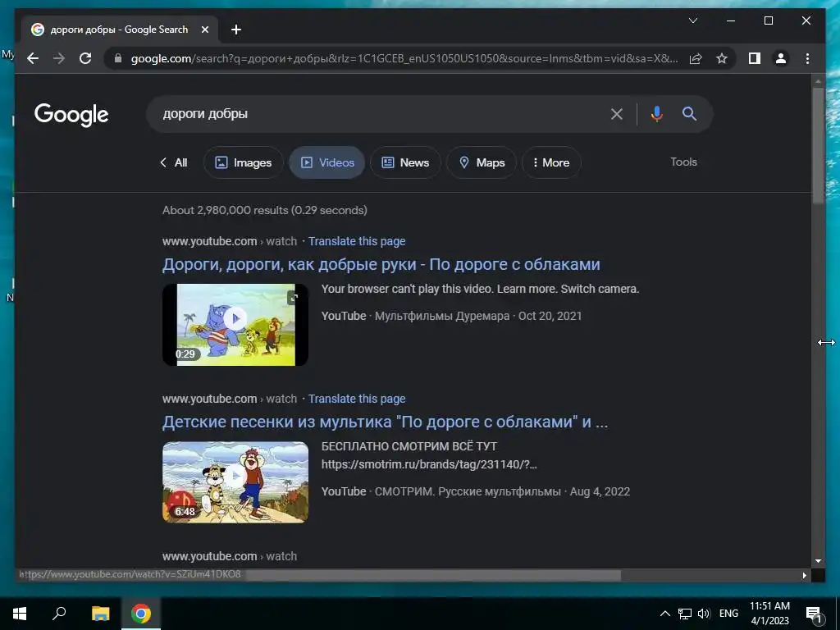The width and height of the screenshot is (840, 630).
Task: Open the Windows notification center
Action: [x=814, y=614]
